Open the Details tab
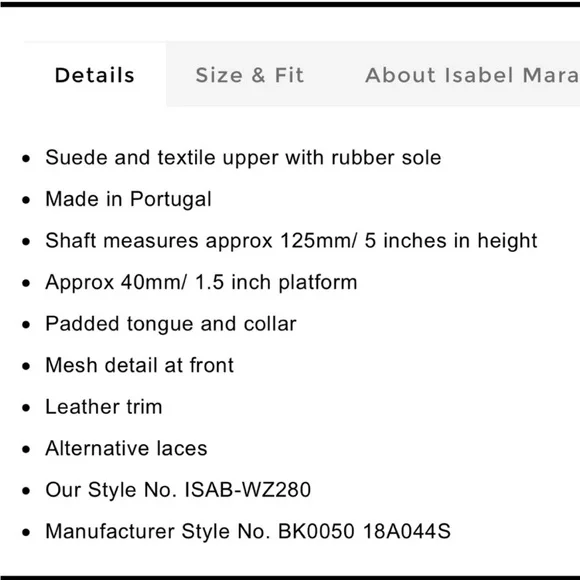 (95, 75)
